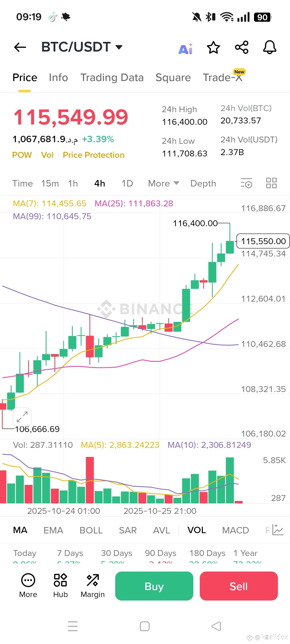Tap the More ellipsis icon at bottom

(28, 586)
